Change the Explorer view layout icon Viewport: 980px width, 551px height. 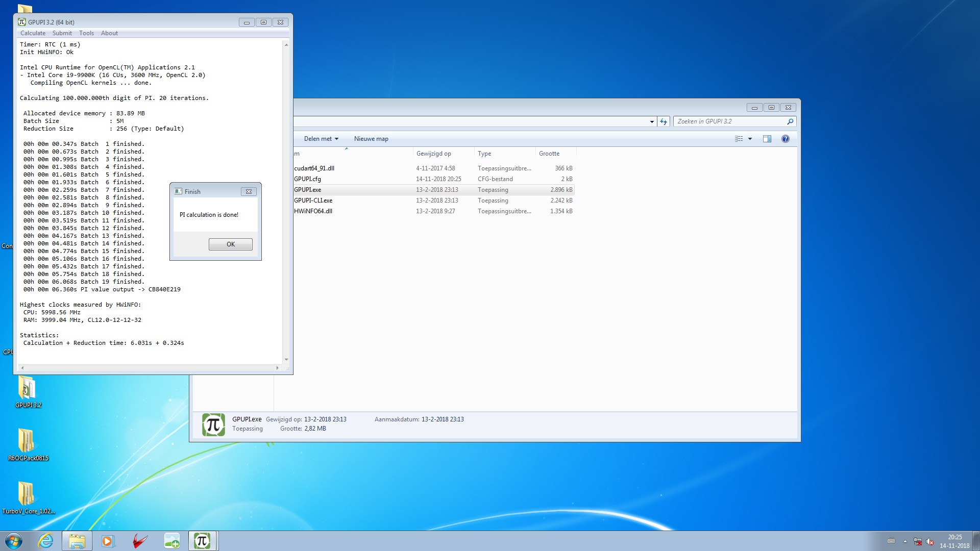coord(739,139)
